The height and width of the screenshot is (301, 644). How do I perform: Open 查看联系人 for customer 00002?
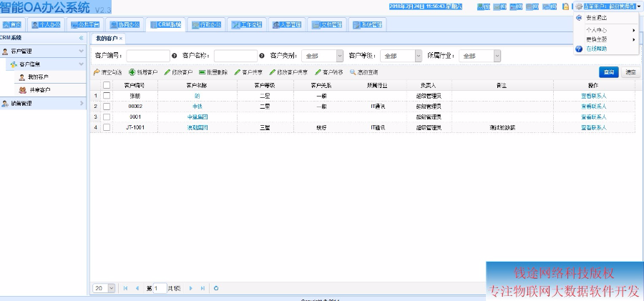click(593, 107)
